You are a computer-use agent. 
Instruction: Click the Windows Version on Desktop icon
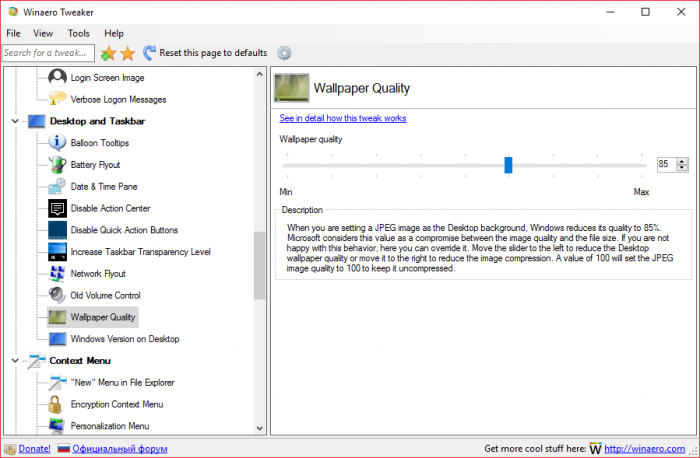tap(58, 339)
